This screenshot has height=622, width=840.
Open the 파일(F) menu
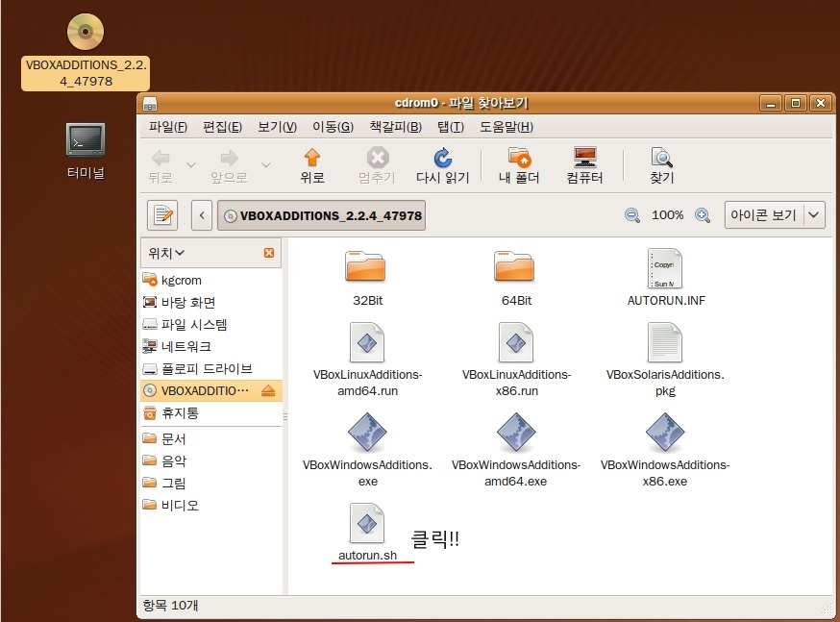click(167, 127)
